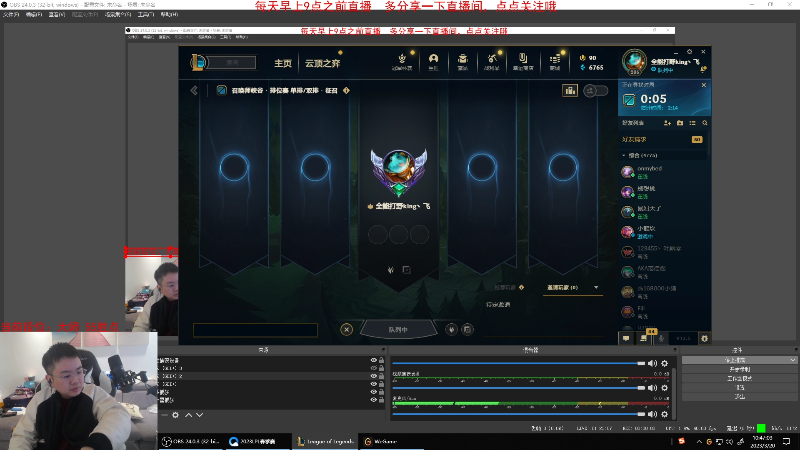This screenshot has width=800, height=450.
Task: Click the lobby chat input field
Action: [255, 330]
